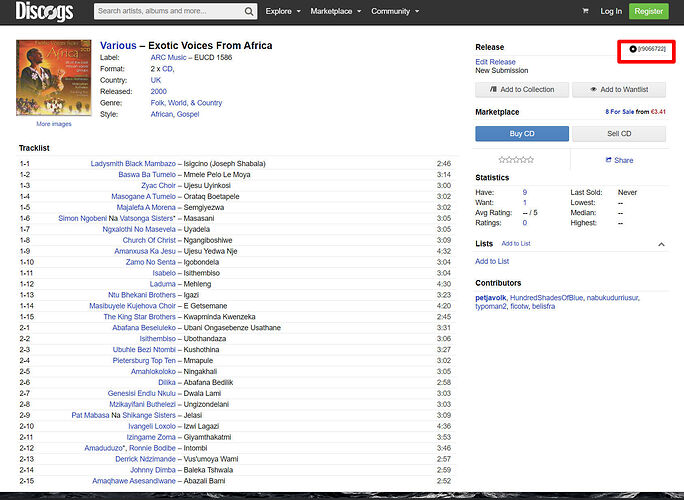Open contributor ficotw profile
Image resolution: width=684 pixels, height=500 pixels.
(519, 306)
